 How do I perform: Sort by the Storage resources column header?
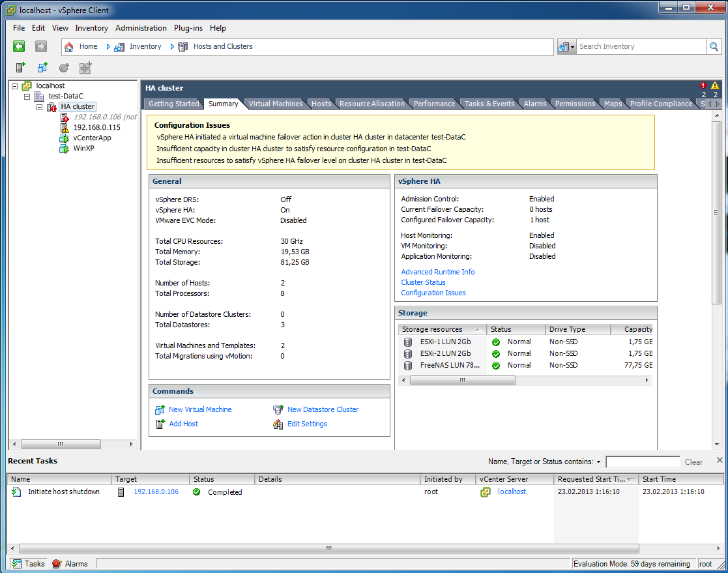pos(441,329)
